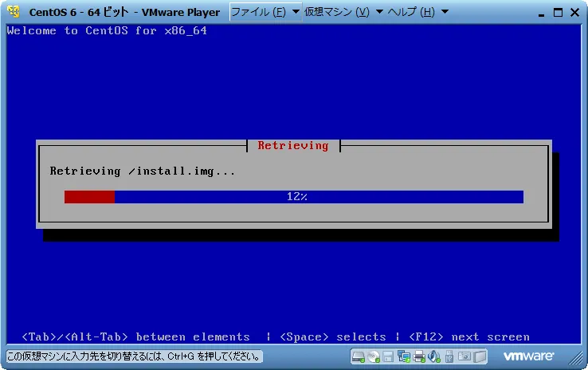Click the CD/DVD drive device icon
The image size is (588, 370).
[374, 356]
